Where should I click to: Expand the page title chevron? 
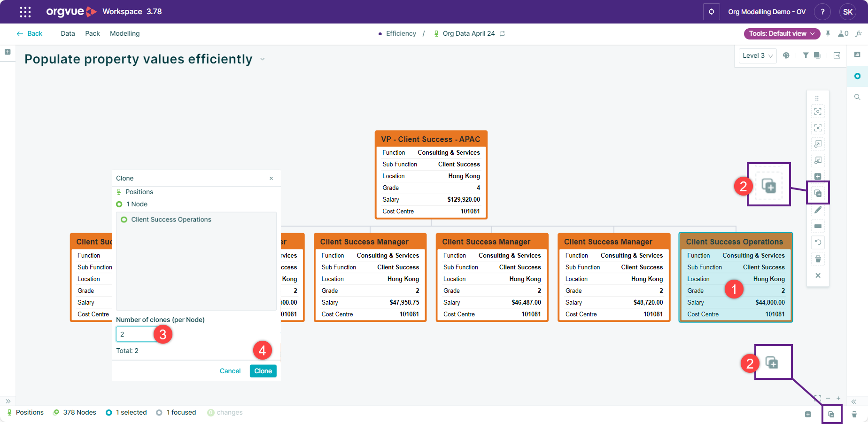click(263, 59)
